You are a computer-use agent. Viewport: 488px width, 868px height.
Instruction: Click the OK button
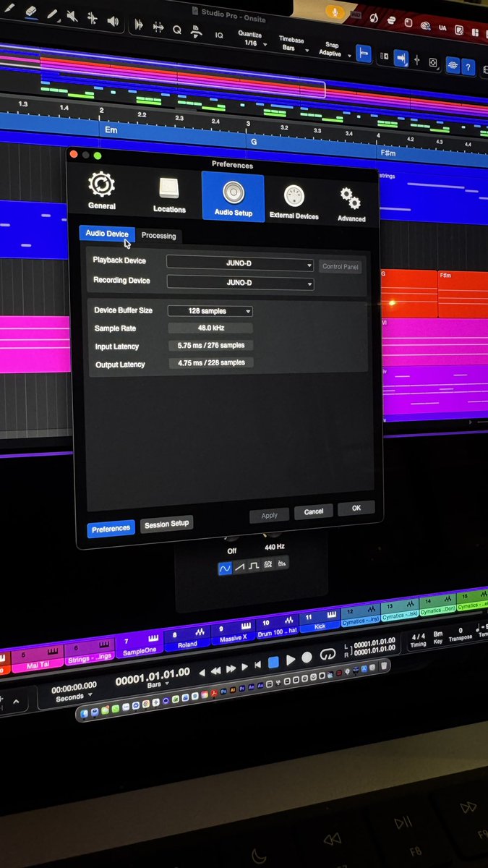(x=356, y=508)
